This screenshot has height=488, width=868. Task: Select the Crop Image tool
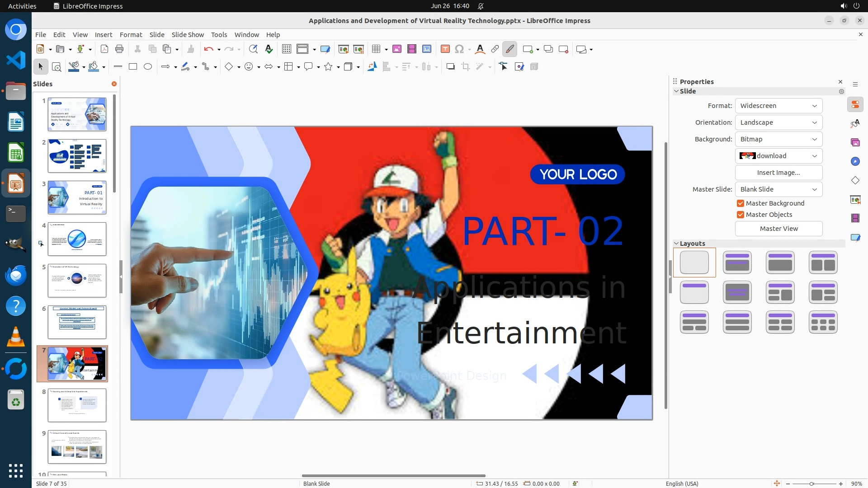465,67
